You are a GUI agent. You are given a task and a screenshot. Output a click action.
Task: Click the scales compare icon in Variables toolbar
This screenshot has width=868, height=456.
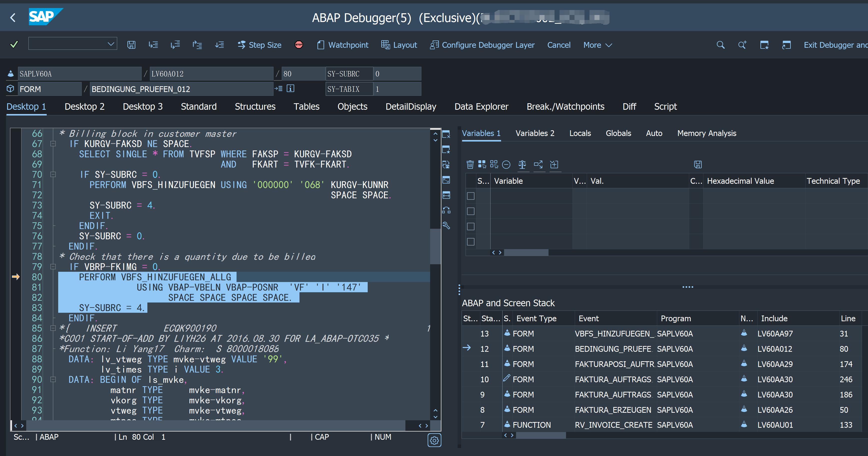point(522,164)
